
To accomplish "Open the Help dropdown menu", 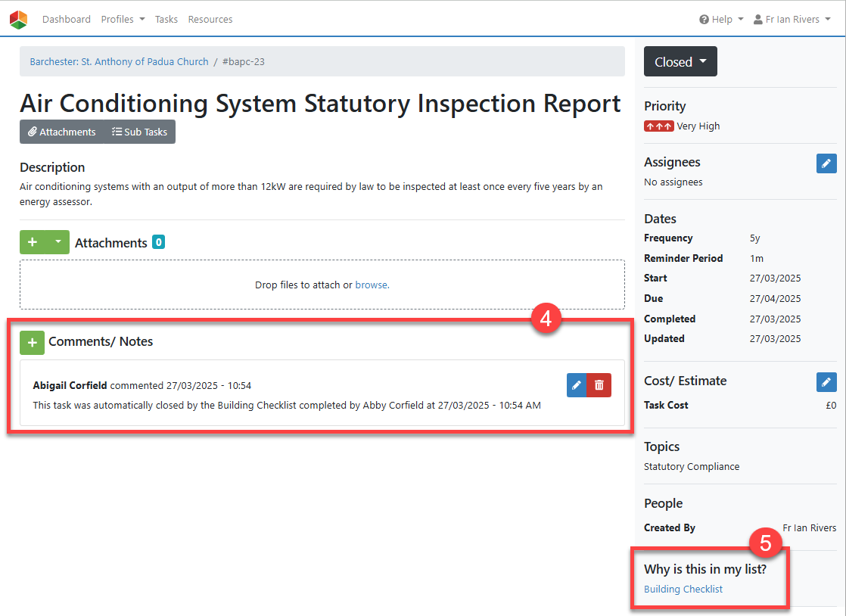I will coord(721,20).
